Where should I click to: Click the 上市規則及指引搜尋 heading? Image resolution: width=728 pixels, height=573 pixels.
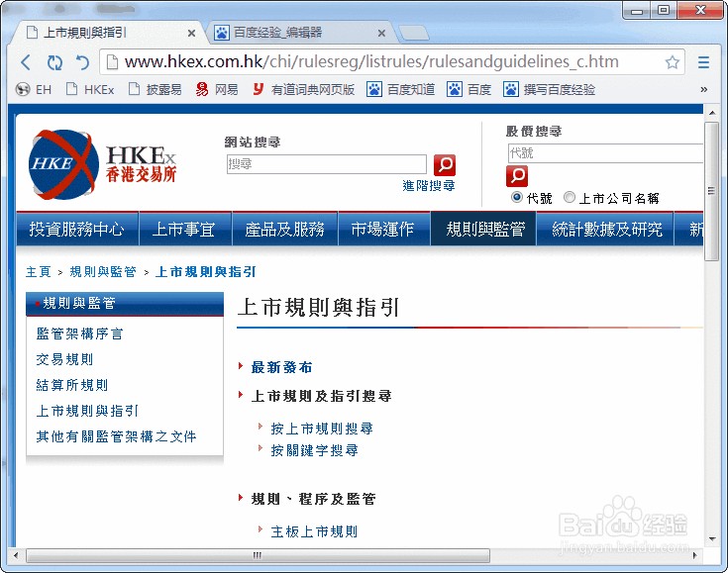321,396
